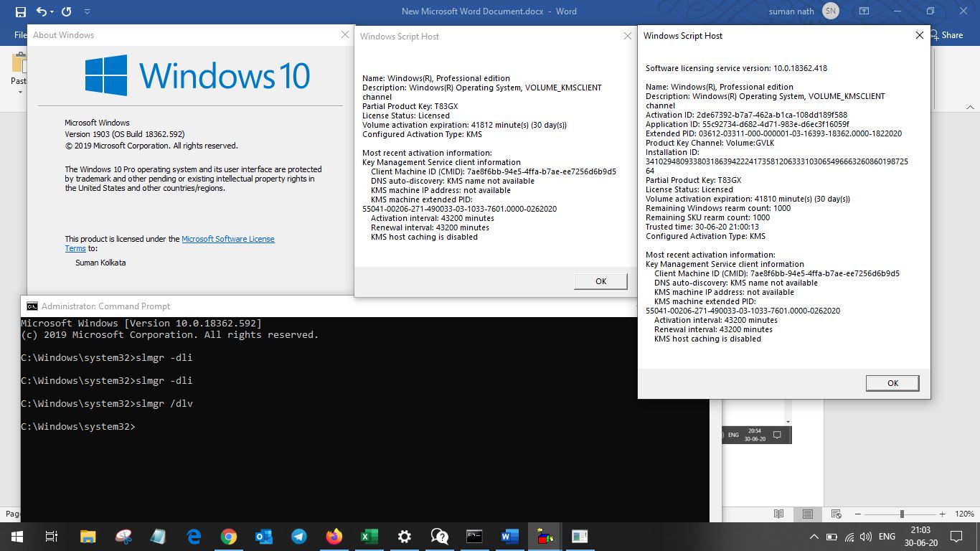Save the Word document with the floppy icon
The width and height of the screenshot is (980, 551).
(x=20, y=11)
